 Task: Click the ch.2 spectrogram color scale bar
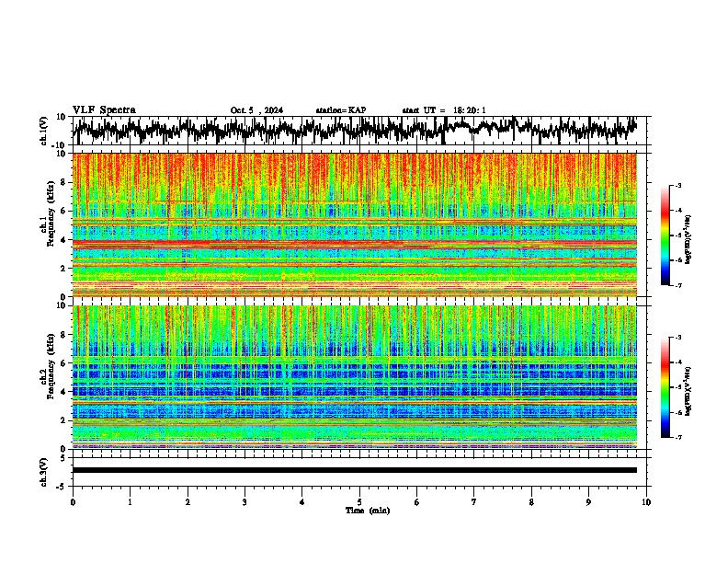[665, 387]
